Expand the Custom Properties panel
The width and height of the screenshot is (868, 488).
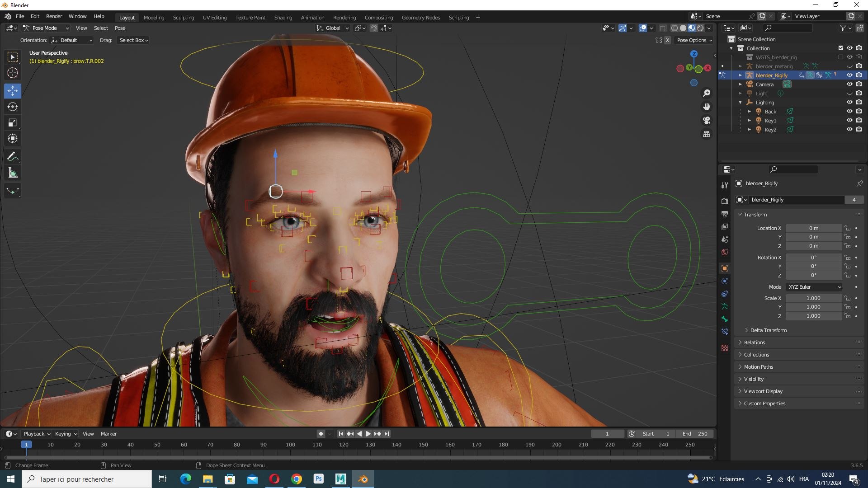pos(764,404)
